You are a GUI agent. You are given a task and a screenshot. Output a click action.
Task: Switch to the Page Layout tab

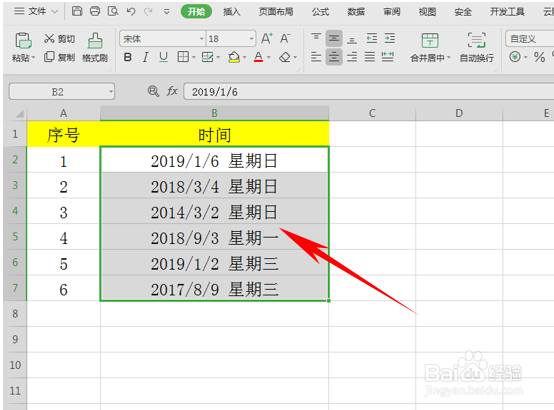(x=276, y=12)
